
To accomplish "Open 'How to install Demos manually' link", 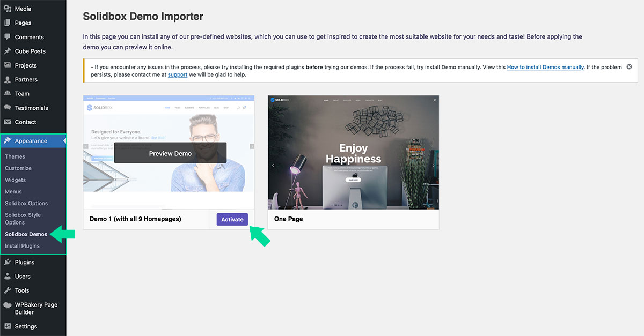I will point(545,68).
